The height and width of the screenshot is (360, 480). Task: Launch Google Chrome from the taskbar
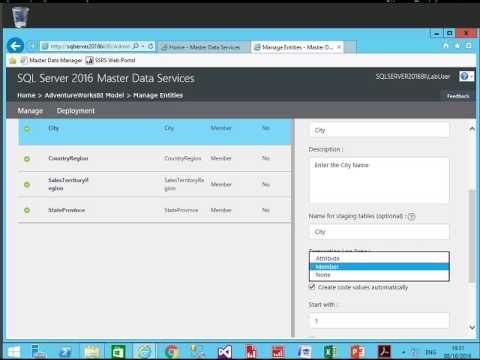171,352
